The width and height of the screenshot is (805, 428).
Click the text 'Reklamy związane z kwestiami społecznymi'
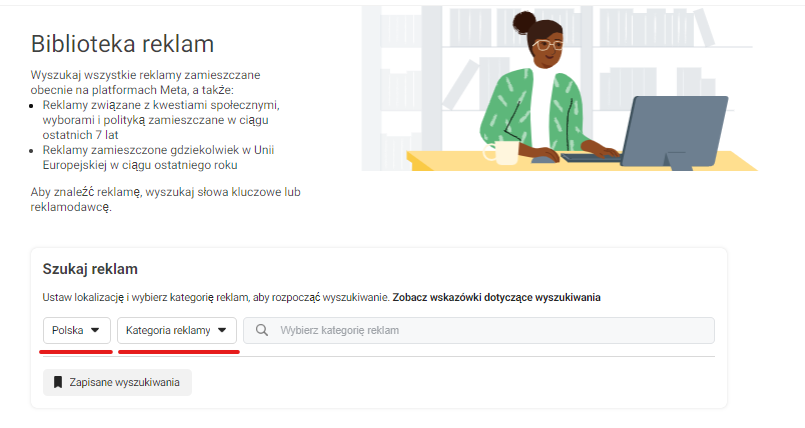[x=161, y=105]
